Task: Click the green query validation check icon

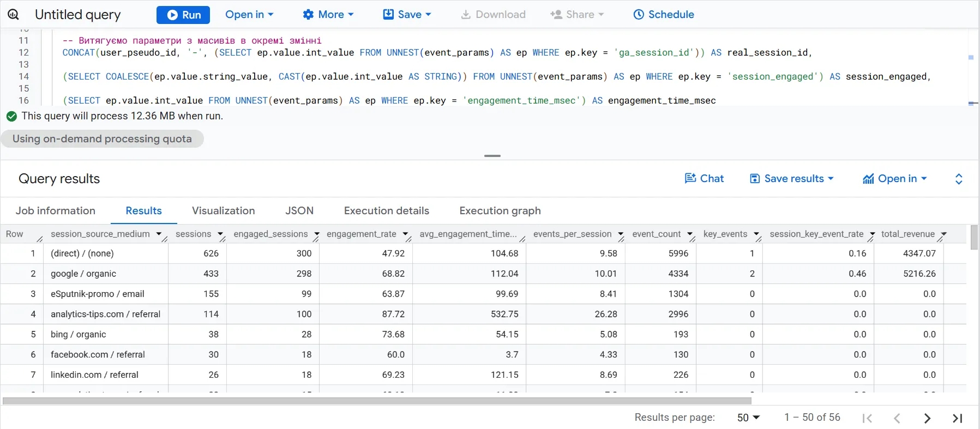Action: point(11,116)
